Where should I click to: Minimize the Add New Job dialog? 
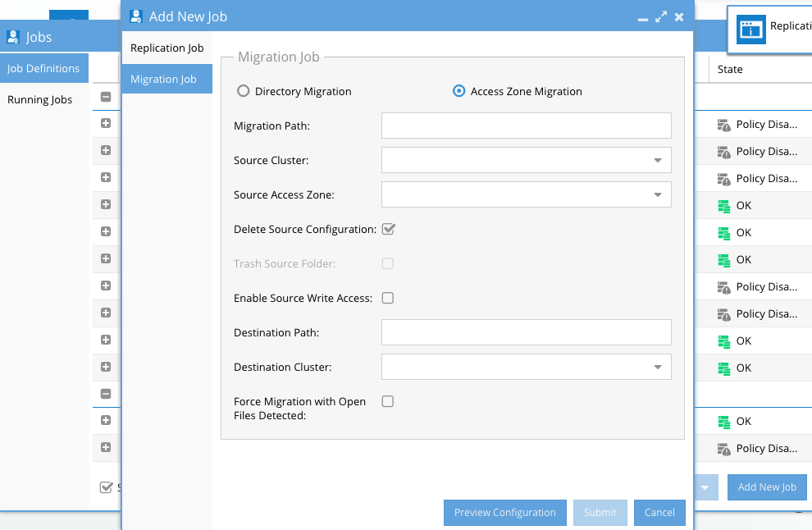[x=642, y=16]
